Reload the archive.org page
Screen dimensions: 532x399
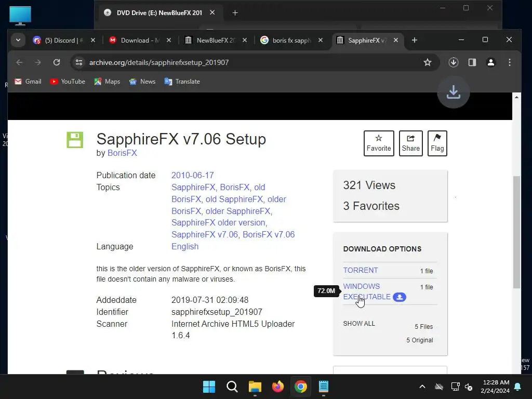[x=57, y=62]
